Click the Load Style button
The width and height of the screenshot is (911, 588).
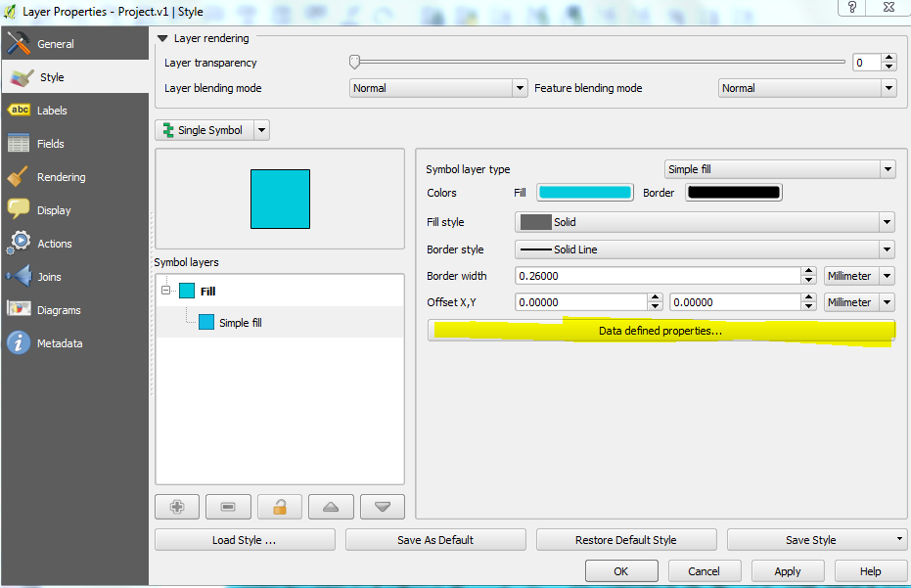[x=245, y=540]
